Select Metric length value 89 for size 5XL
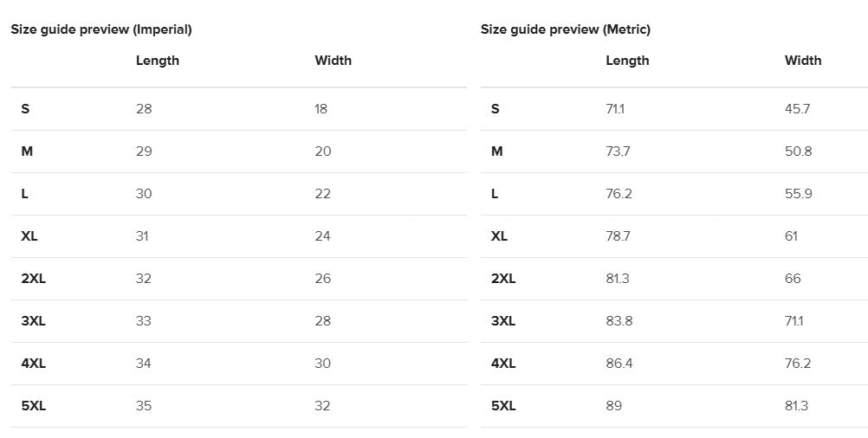The width and height of the screenshot is (868, 438). coord(613,406)
